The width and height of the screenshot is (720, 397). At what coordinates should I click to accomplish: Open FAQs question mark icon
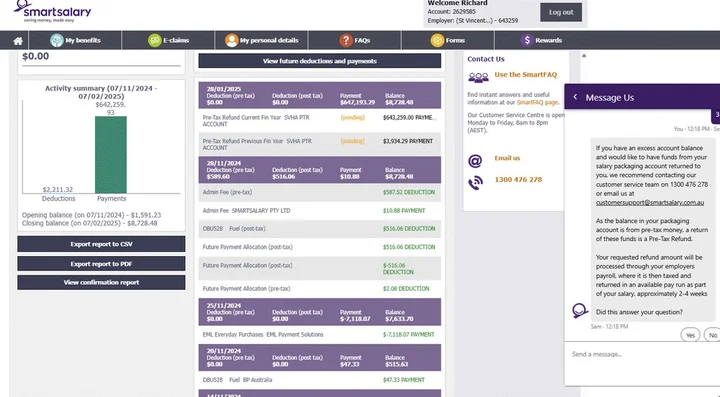[346, 40]
